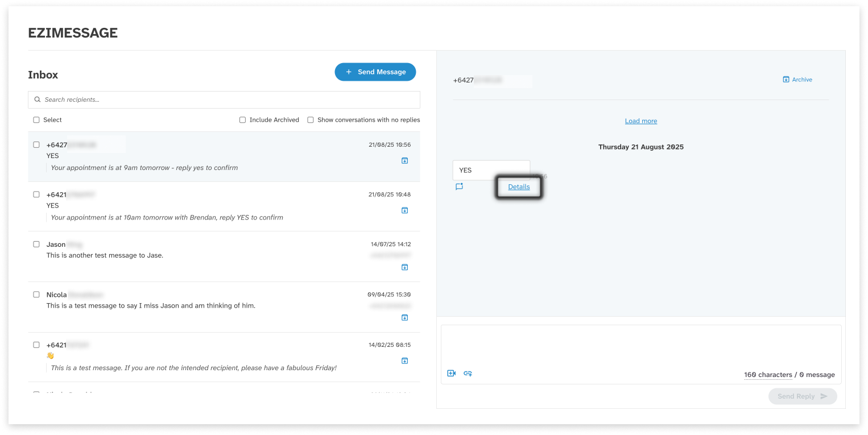This screenshot has width=868, height=435.
Task: Tick the Select all checkbox
Action: pyautogui.click(x=36, y=120)
